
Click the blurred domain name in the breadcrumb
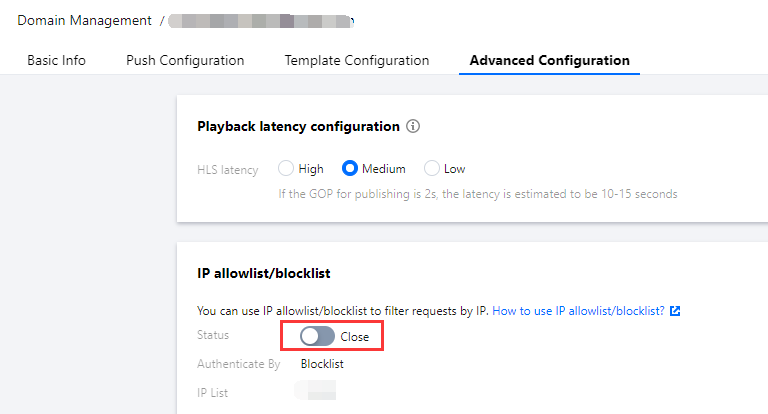pos(260,20)
